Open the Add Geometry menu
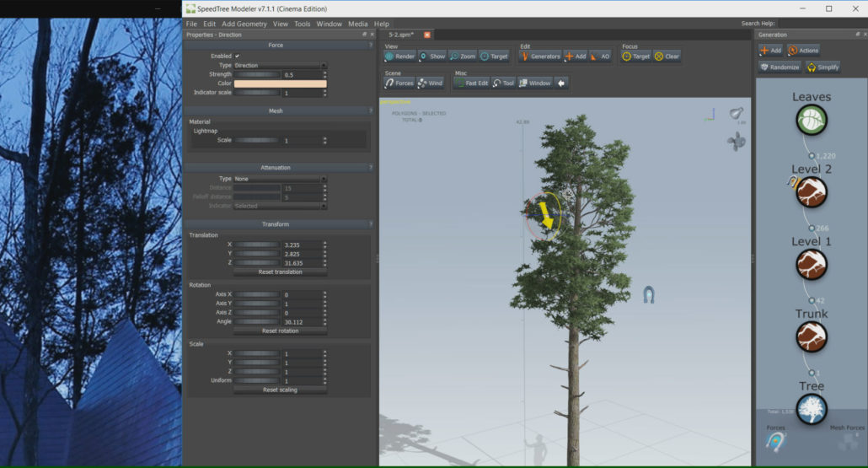The image size is (868, 468). [x=244, y=24]
